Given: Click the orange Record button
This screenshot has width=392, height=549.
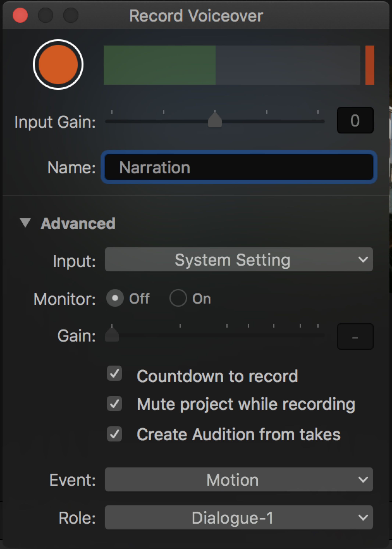Looking at the screenshot, I should tap(58, 65).
